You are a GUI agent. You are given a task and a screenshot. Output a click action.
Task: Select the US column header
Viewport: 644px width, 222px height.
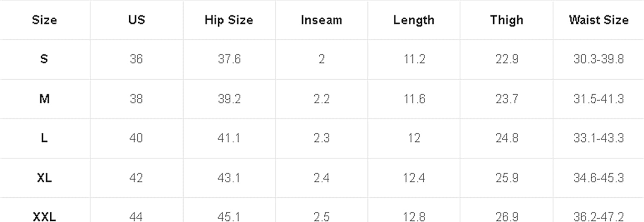click(x=137, y=20)
